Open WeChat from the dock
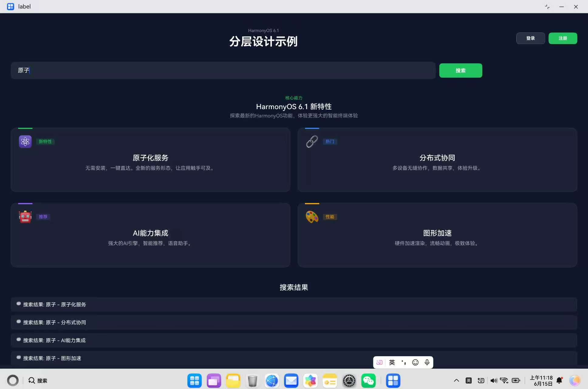Screen dimensions: 588x389 [368, 380]
